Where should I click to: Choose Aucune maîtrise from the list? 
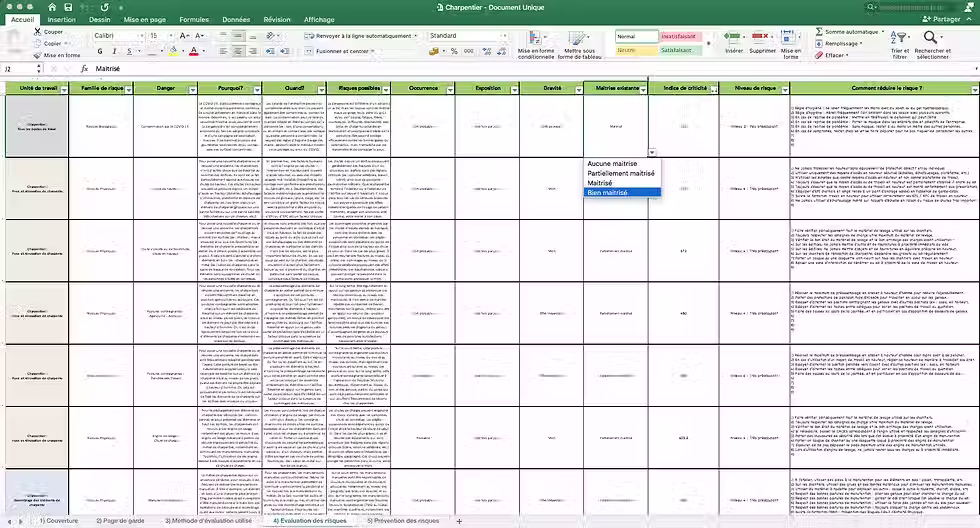(x=612, y=164)
